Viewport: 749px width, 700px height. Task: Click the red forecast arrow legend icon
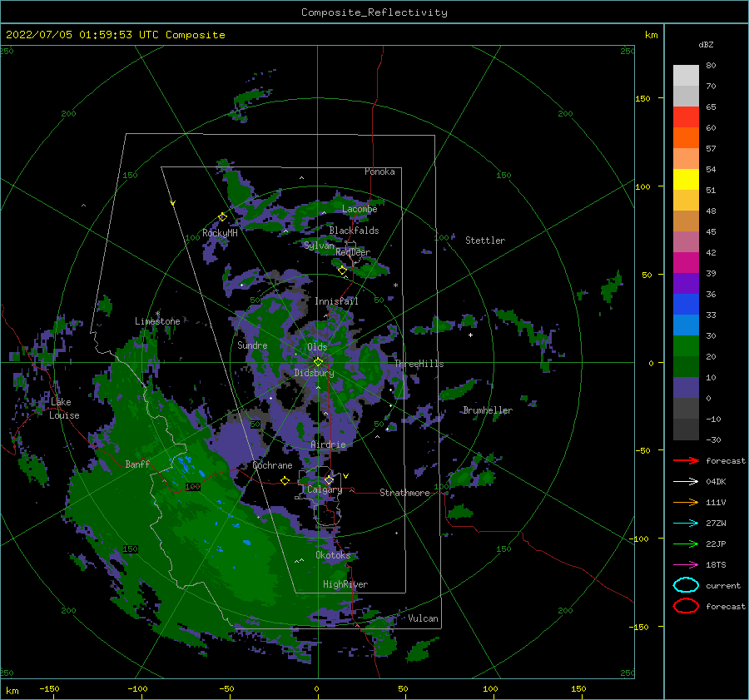(x=686, y=460)
